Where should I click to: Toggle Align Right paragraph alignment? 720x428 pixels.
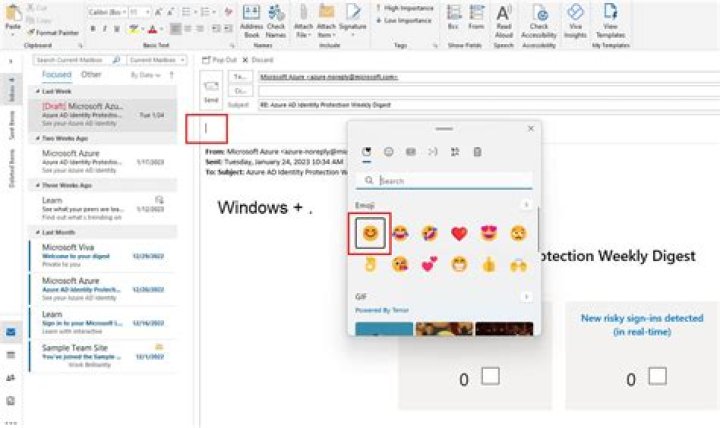coord(200,29)
